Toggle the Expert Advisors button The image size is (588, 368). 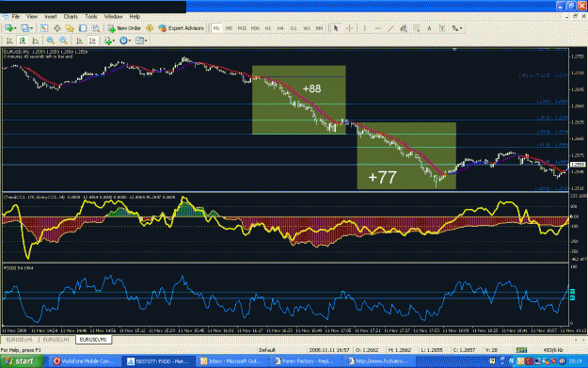pyautogui.click(x=182, y=28)
